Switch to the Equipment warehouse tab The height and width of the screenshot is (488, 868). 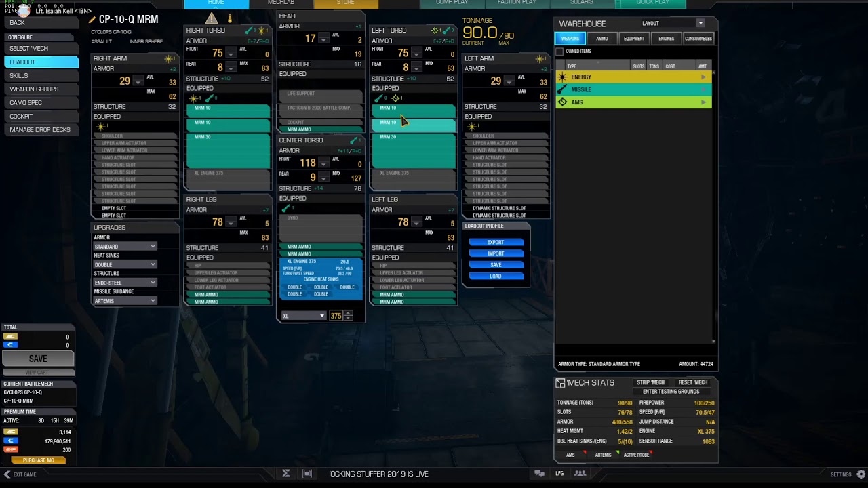click(634, 39)
